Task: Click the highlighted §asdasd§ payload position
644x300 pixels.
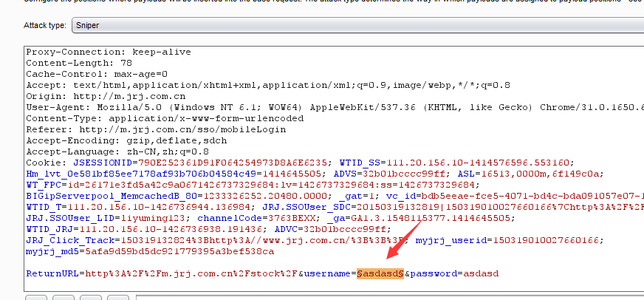Action: (x=380, y=273)
